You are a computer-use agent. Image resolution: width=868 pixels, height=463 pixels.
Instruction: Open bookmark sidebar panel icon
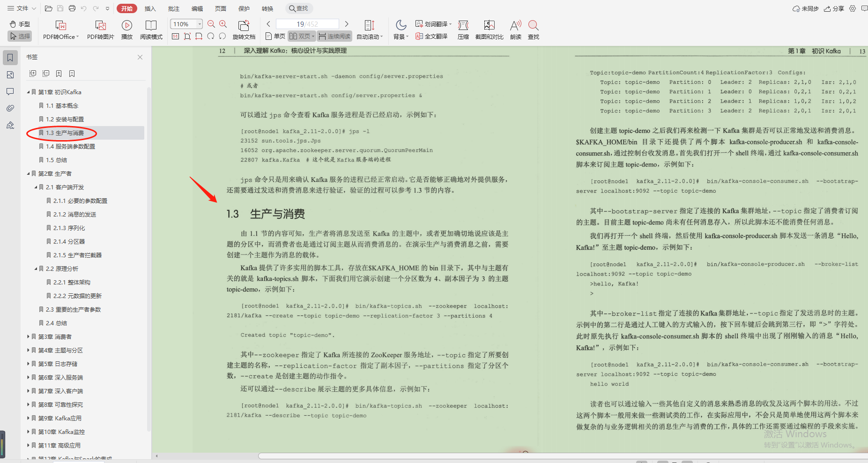[x=10, y=58]
